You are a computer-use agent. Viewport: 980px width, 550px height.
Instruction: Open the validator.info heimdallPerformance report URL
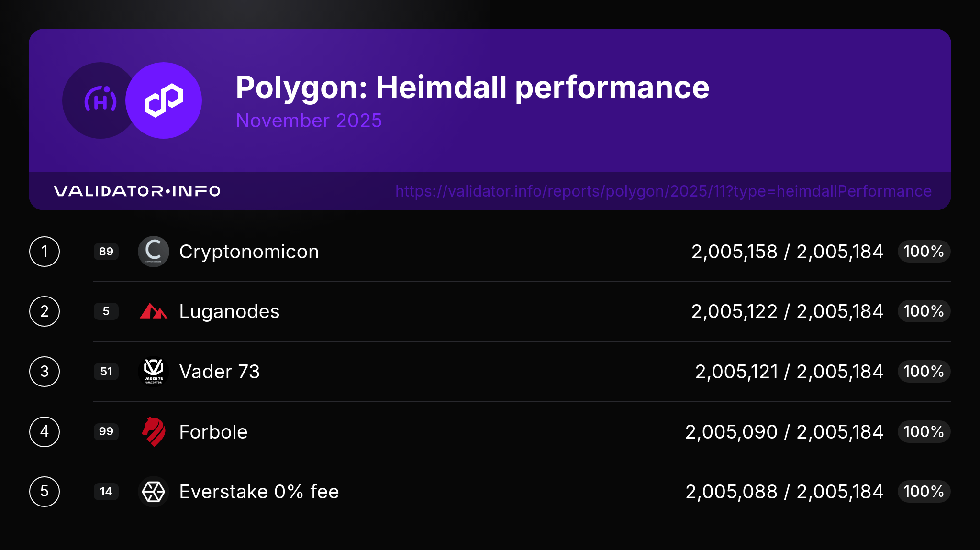663,191
